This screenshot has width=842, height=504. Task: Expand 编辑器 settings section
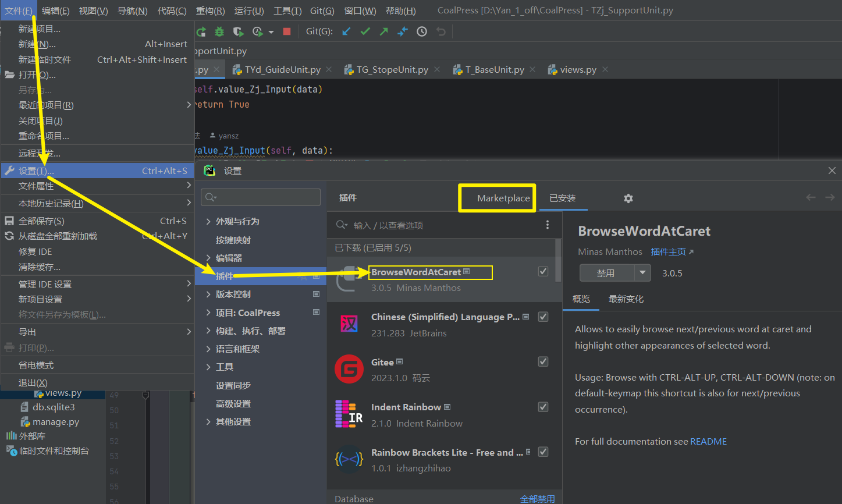(x=208, y=258)
